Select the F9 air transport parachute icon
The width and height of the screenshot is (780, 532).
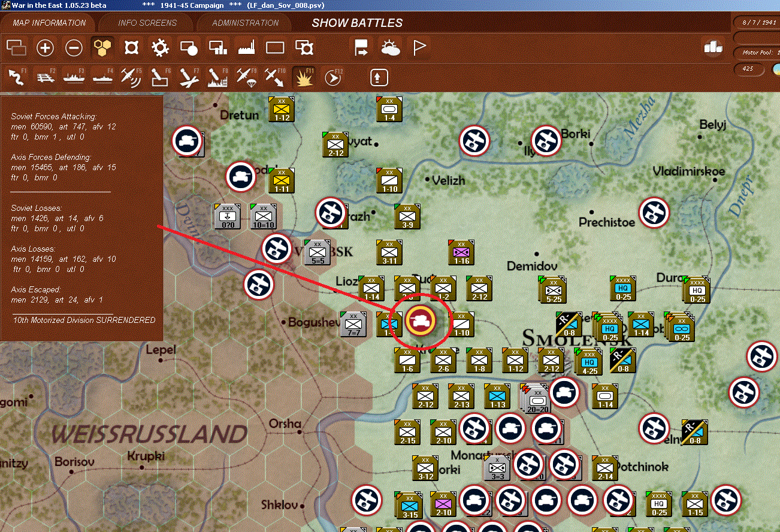tap(246, 77)
